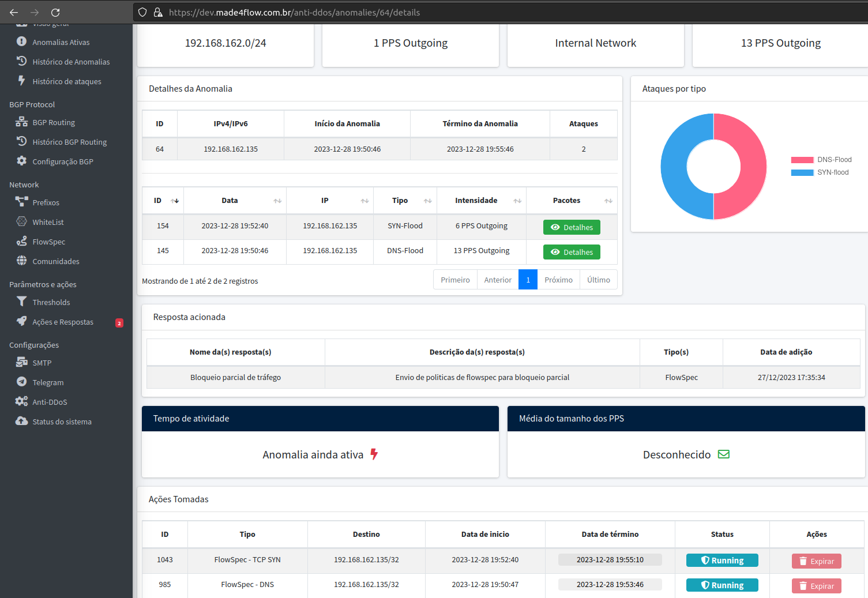Viewport: 868px width, 598px height.
Task: Click the cloud icon for Status do sistema
Action: coord(21,421)
